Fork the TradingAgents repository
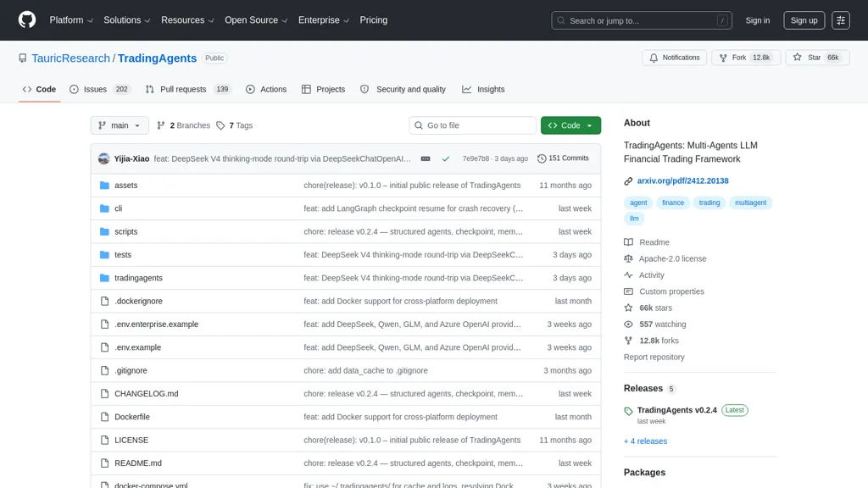This screenshot has height=488, width=868. 745,58
